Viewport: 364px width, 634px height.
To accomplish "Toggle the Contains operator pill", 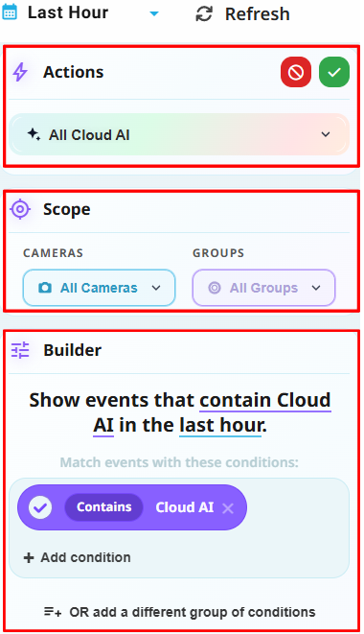I will 103,507.
